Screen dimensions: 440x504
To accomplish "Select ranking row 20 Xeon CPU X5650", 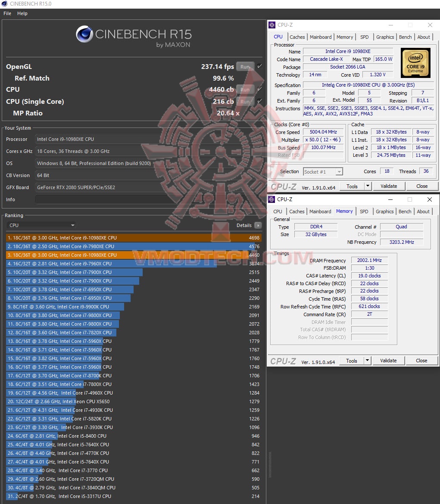I will pyautogui.click(x=134, y=401).
